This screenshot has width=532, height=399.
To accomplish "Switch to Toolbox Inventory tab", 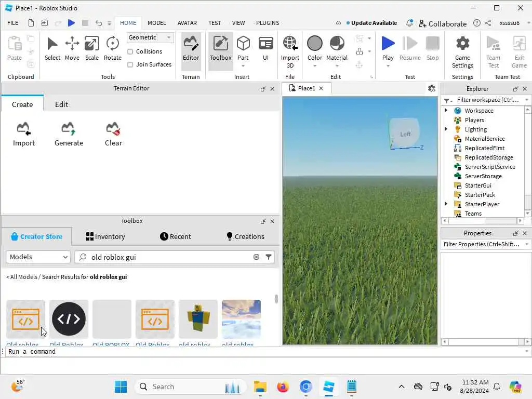I will [x=105, y=236].
